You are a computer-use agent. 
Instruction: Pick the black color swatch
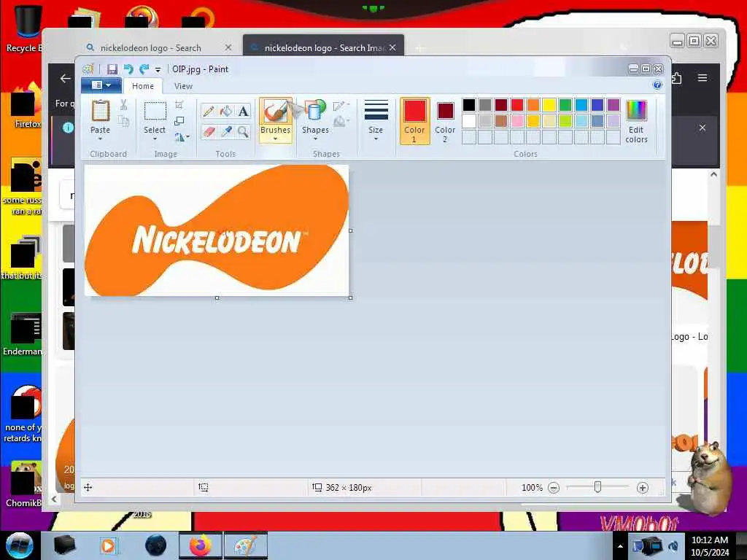[x=469, y=105]
